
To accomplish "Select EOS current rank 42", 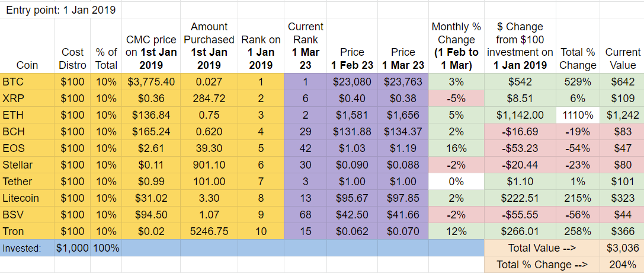I will click(305, 148).
